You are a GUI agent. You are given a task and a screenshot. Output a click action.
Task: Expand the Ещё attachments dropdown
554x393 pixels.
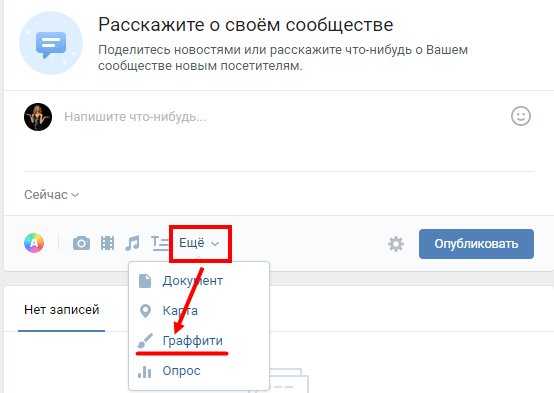click(200, 243)
